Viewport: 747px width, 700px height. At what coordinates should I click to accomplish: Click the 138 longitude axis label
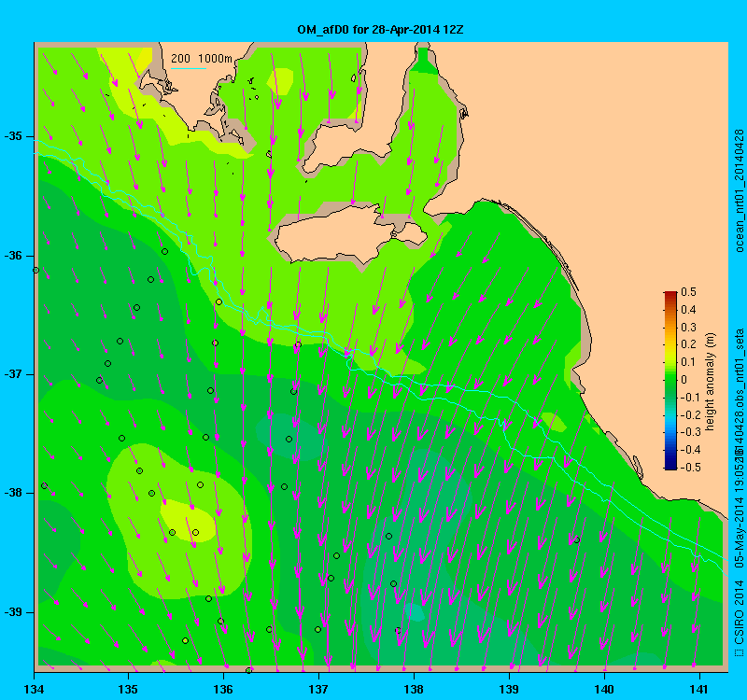pyautogui.click(x=414, y=689)
